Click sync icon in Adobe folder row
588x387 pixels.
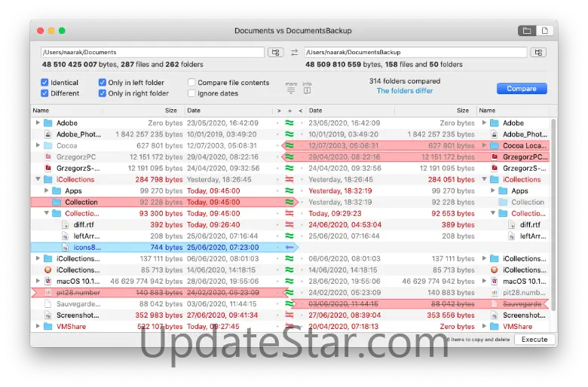click(289, 123)
